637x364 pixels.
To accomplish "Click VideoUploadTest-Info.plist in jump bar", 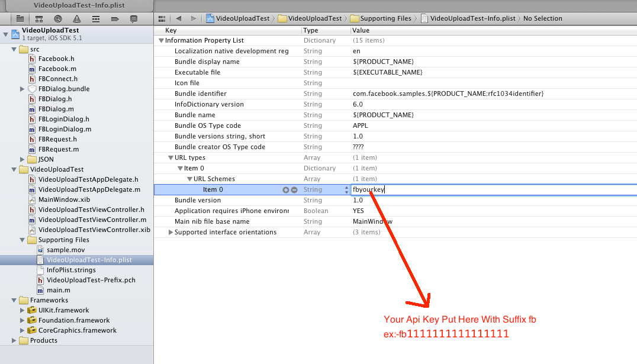I will [468, 18].
